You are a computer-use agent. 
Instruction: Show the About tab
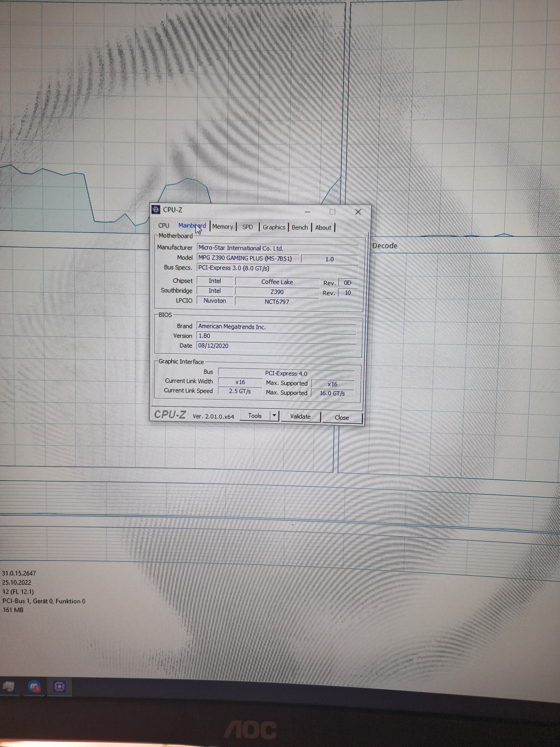pyautogui.click(x=323, y=228)
